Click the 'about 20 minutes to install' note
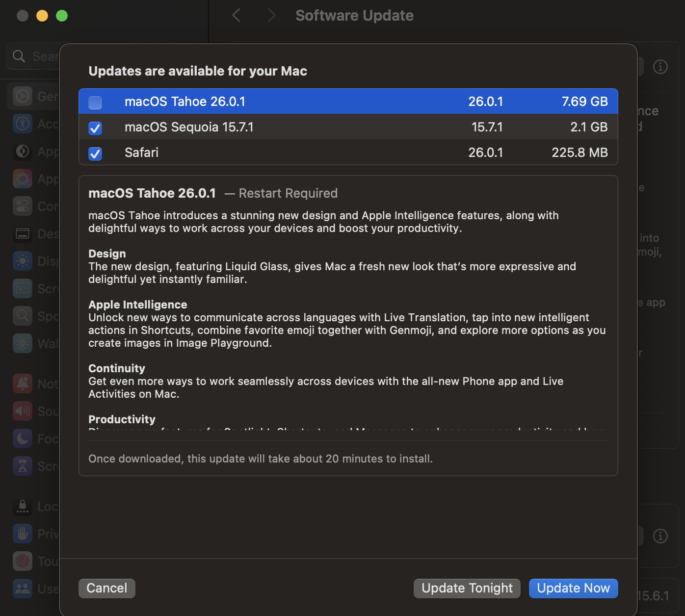Image resolution: width=685 pixels, height=616 pixels. tap(261, 459)
